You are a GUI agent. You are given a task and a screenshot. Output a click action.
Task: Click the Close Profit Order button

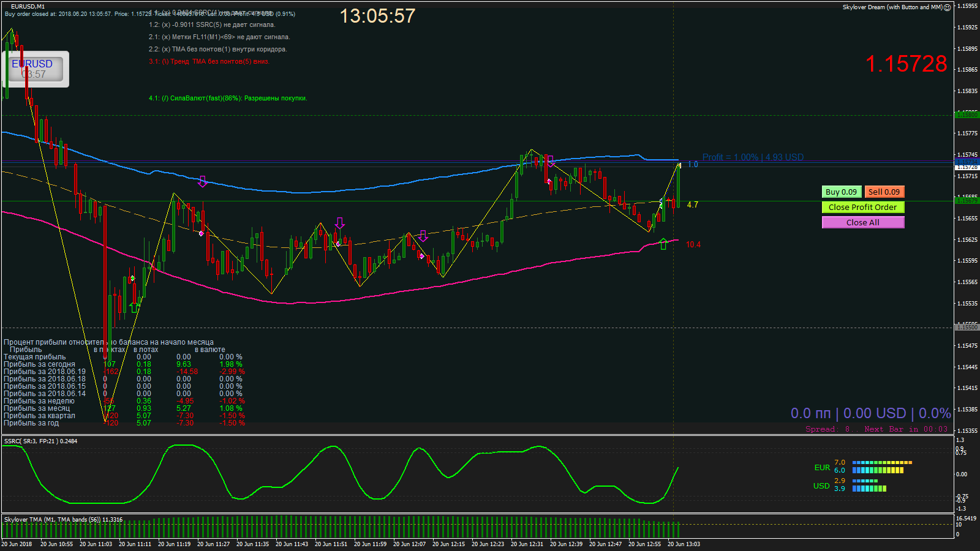(863, 207)
